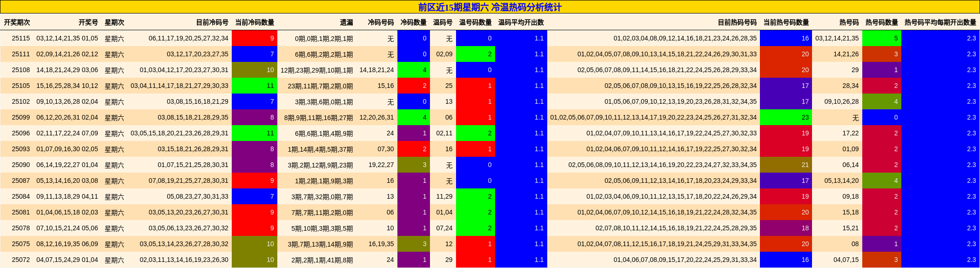Select omission cell 12期,23期,29期,10期,1期
This screenshot has height=268, width=980.
(316, 70)
